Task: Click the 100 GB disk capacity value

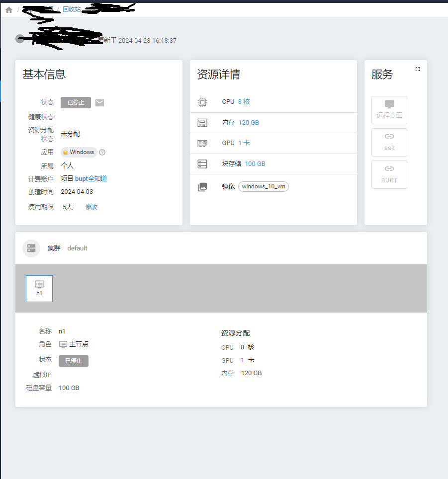Action: tap(69, 388)
